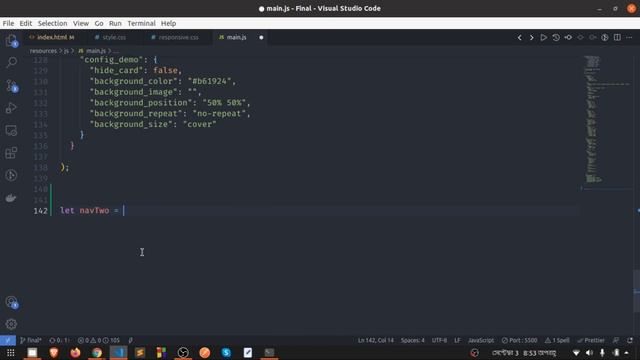Open the Remote Explorer view
Screen dimensions: 640x360
[11, 131]
